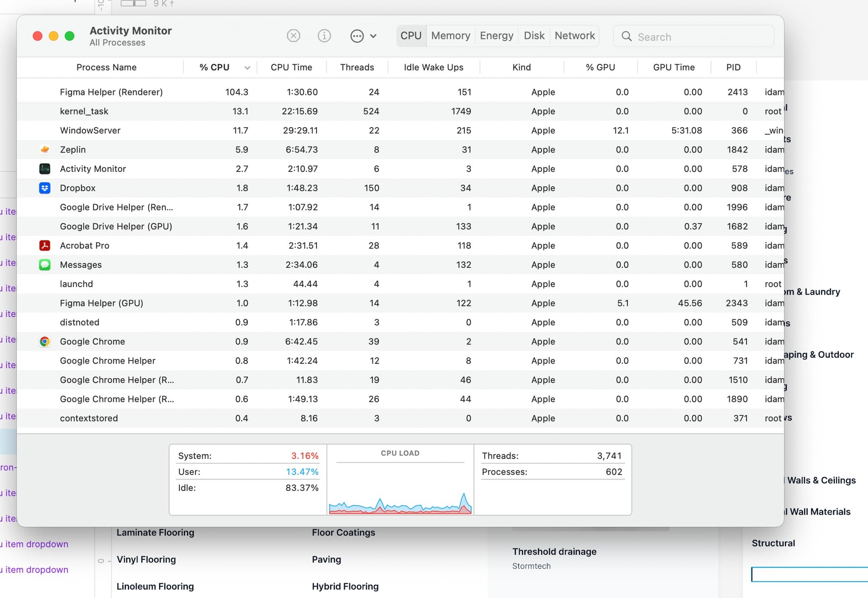Open Vinyl Flooring in background window
868x598 pixels.
point(146,559)
